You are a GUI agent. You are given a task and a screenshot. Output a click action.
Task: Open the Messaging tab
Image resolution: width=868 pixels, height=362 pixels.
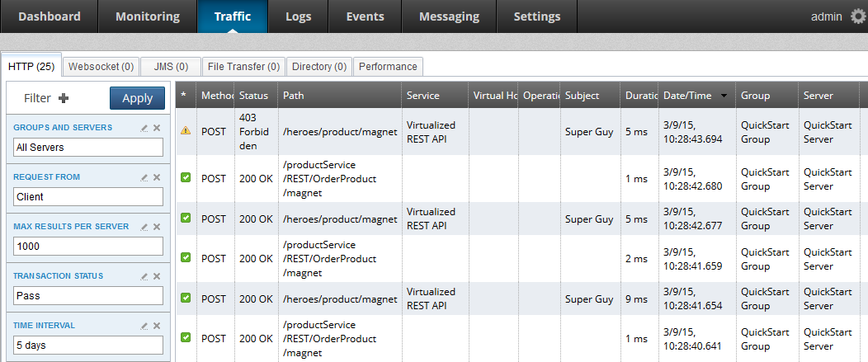[x=449, y=16]
